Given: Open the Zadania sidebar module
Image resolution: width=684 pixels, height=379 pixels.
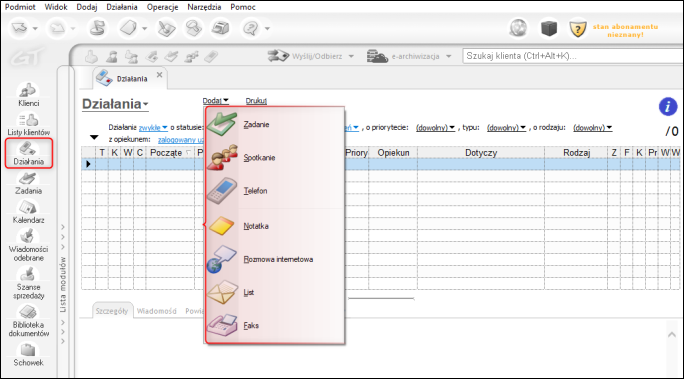Looking at the screenshot, I should [28, 183].
